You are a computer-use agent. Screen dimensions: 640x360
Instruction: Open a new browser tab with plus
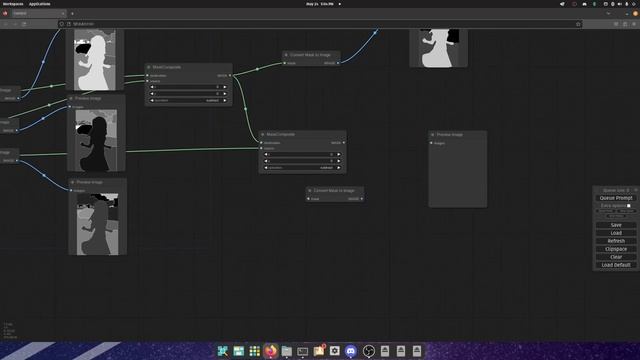72,13
